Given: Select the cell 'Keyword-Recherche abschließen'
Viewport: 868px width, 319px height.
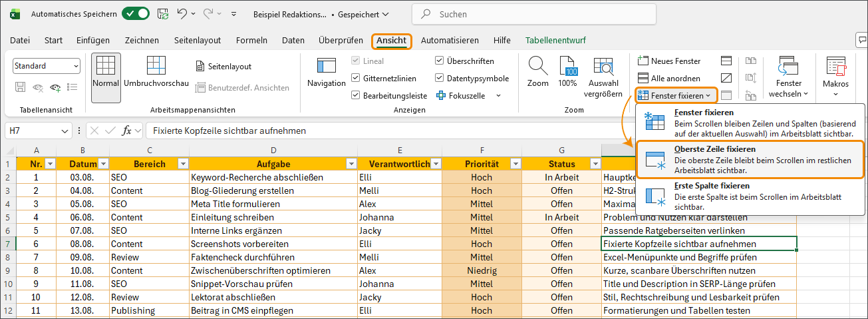Looking at the screenshot, I should click(x=273, y=178).
